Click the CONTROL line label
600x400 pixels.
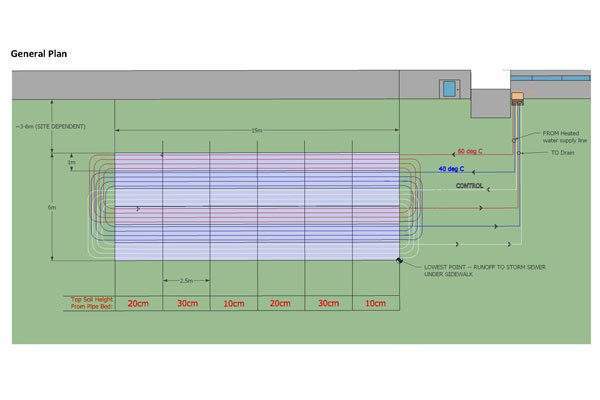click(470, 187)
